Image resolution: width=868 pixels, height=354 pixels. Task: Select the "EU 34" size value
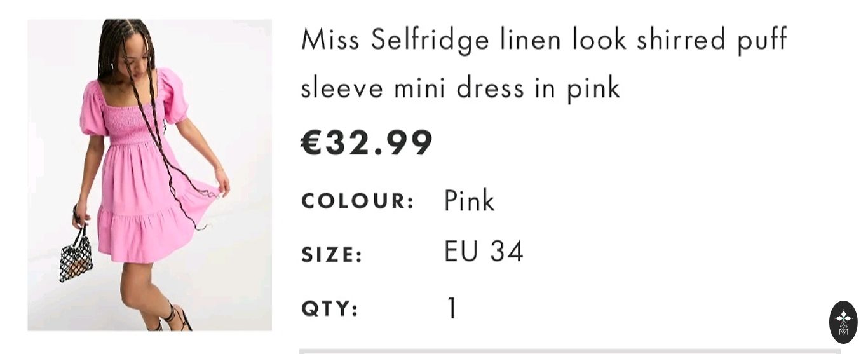(484, 252)
